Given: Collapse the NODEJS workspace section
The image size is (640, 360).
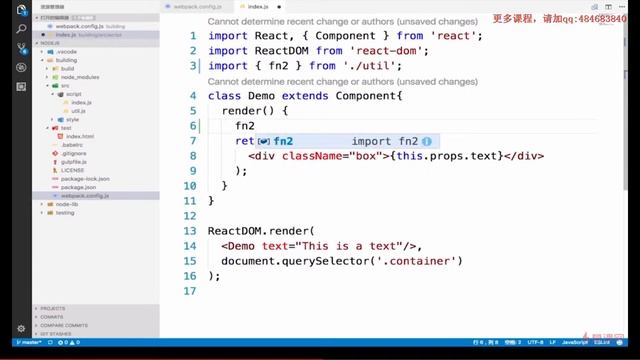Looking at the screenshot, I should [x=96, y=43].
